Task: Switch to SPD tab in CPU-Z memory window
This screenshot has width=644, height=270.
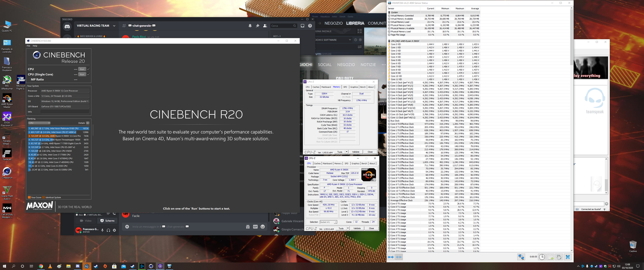Action: 345,87
